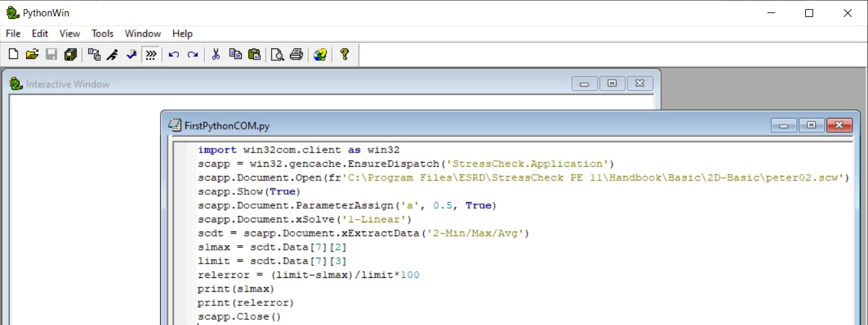Open Print Preview from the toolbar

(278, 55)
